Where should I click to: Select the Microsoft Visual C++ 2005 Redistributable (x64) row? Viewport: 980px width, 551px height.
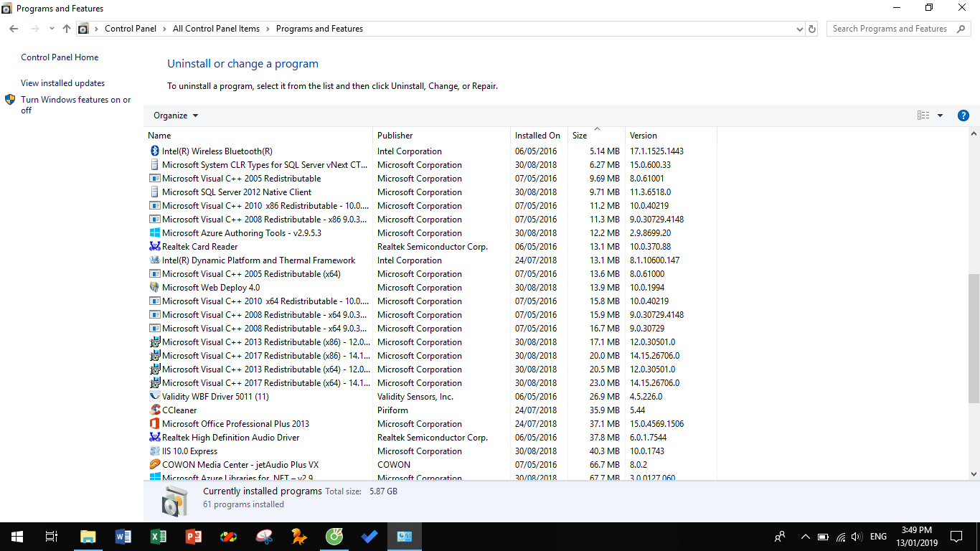[430, 274]
